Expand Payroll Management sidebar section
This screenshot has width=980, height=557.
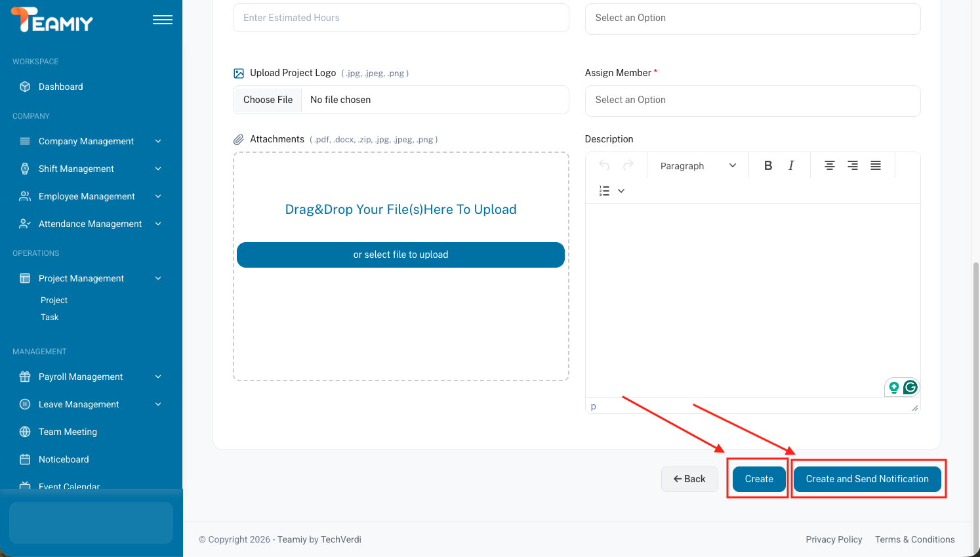81,377
